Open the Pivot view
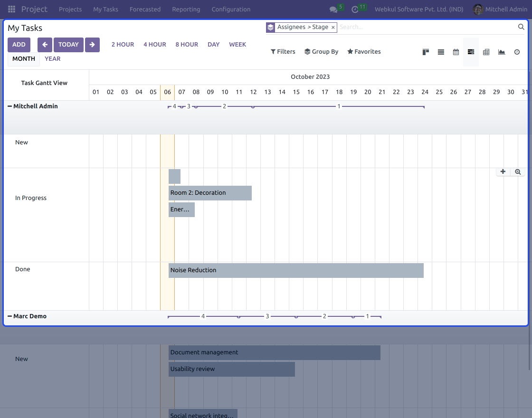Image resolution: width=532 pixels, height=418 pixels. coord(486,52)
